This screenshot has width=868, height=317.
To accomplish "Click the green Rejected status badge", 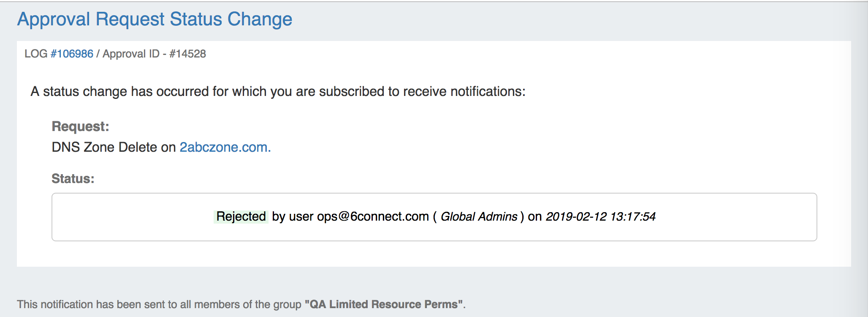I will pyautogui.click(x=241, y=216).
